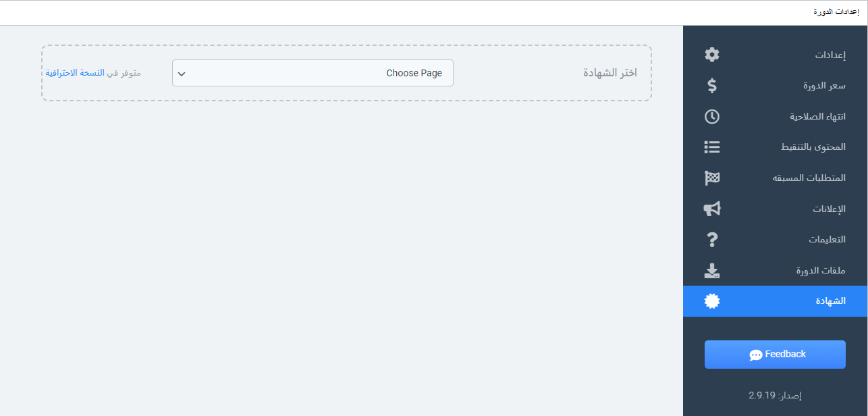Image resolution: width=868 pixels, height=416 pixels.
Task: Click the اختر الشهادة label
Action: click(610, 73)
